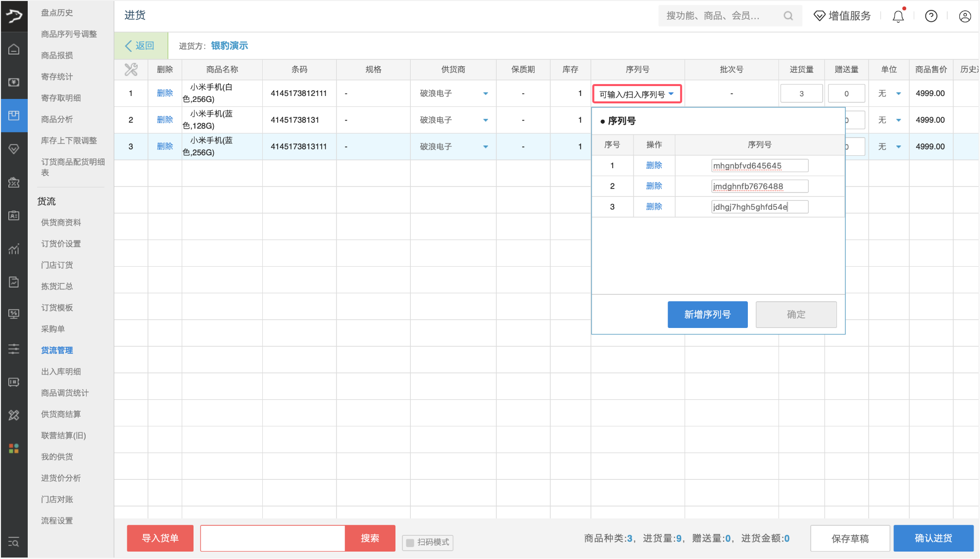This screenshot has width=980, height=559.
Task: Click the colorful apps grid sidebar icon
Action: tap(14, 448)
